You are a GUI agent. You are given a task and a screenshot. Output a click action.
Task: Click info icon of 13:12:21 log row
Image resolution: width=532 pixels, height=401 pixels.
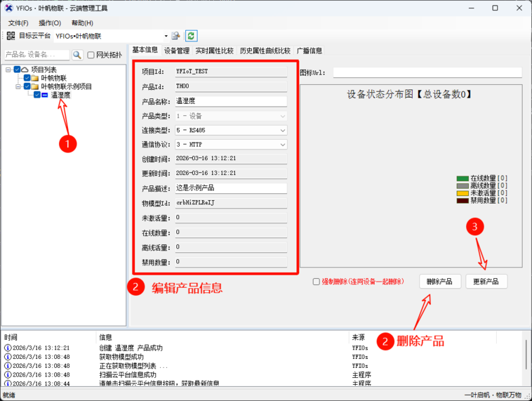click(x=8, y=348)
